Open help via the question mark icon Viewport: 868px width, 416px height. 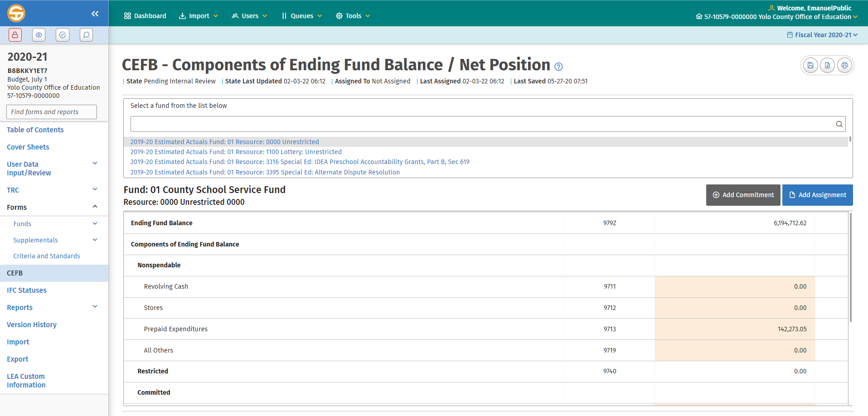click(x=558, y=67)
